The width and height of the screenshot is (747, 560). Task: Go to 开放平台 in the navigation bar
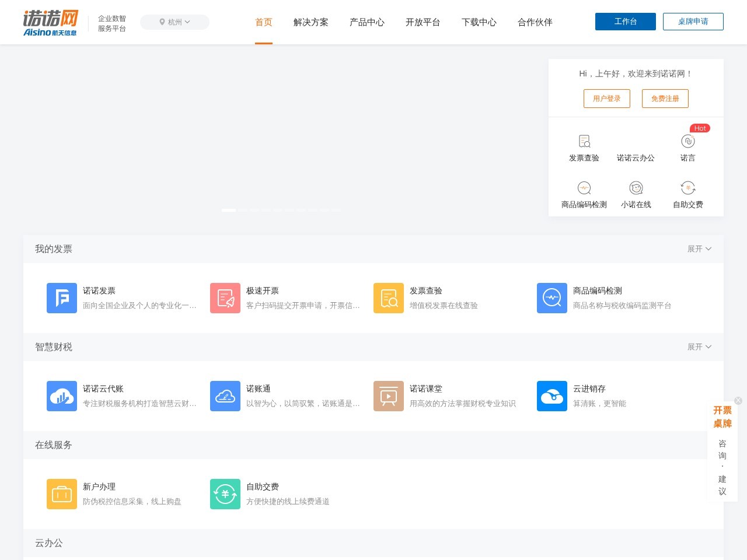click(423, 22)
